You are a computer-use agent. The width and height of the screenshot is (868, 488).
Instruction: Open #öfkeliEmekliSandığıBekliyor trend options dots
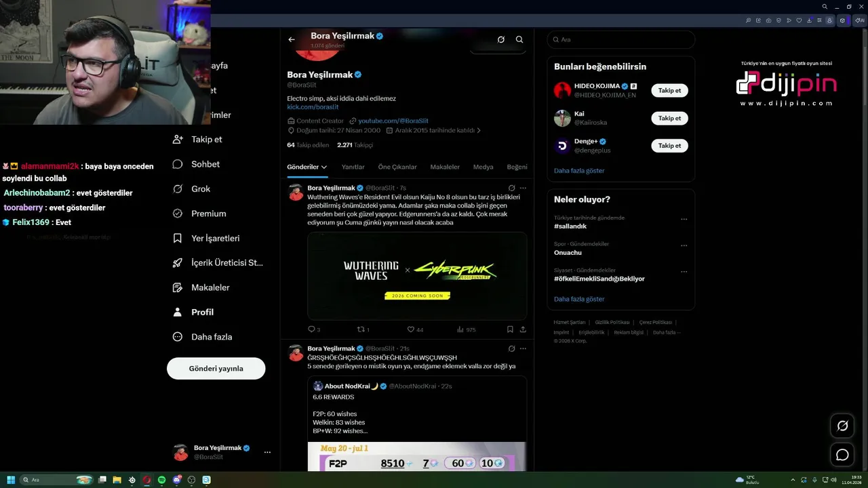[x=684, y=271]
